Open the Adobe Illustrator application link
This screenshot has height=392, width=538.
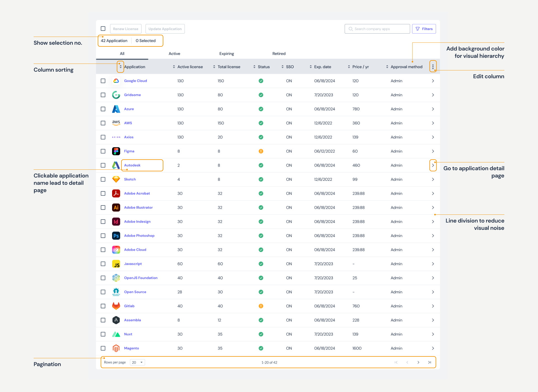coord(138,207)
